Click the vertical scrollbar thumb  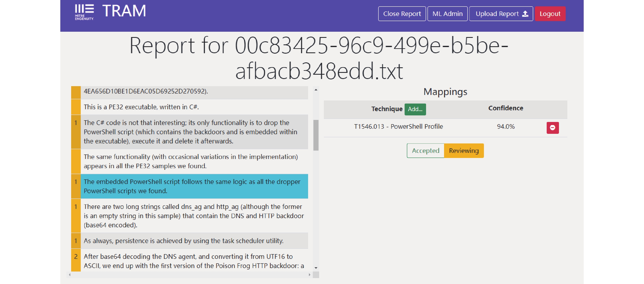(x=316, y=135)
